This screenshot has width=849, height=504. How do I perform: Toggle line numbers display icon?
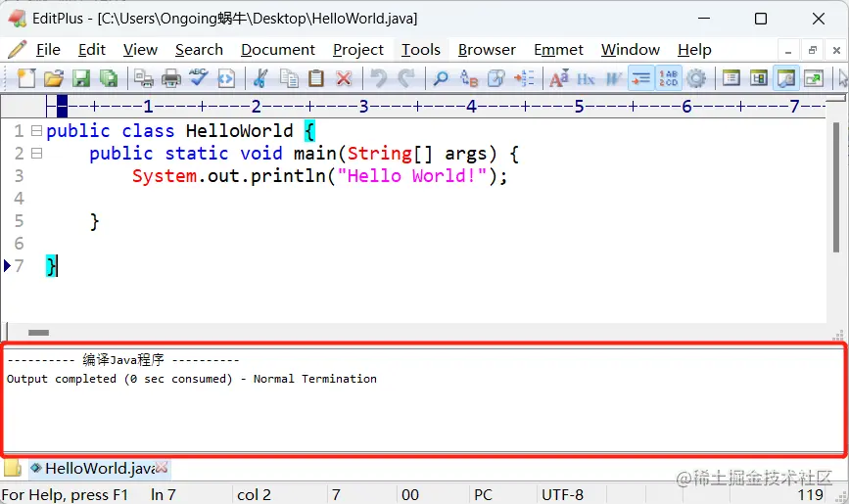pos(669,78)
